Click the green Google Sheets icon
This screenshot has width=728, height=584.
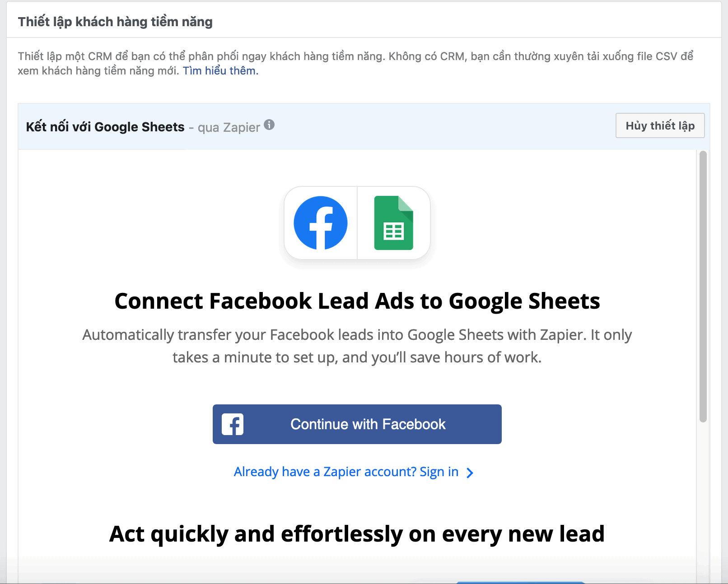pyautogui.click(x=394, y=223)
